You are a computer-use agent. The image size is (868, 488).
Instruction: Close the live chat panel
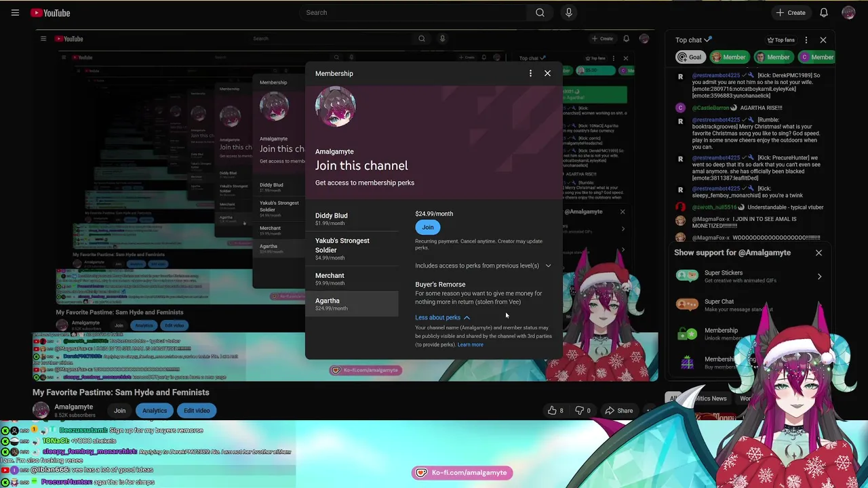(823, 40)
